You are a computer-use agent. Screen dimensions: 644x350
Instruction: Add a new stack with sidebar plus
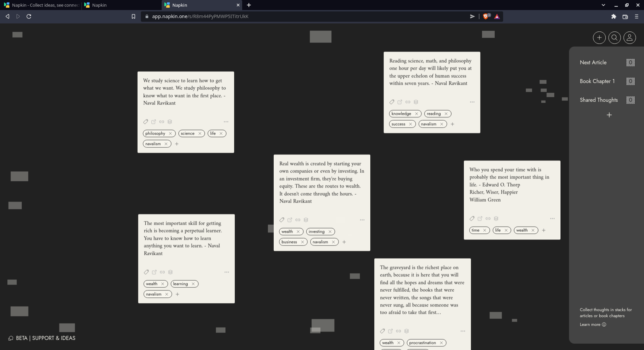(609, 115)
